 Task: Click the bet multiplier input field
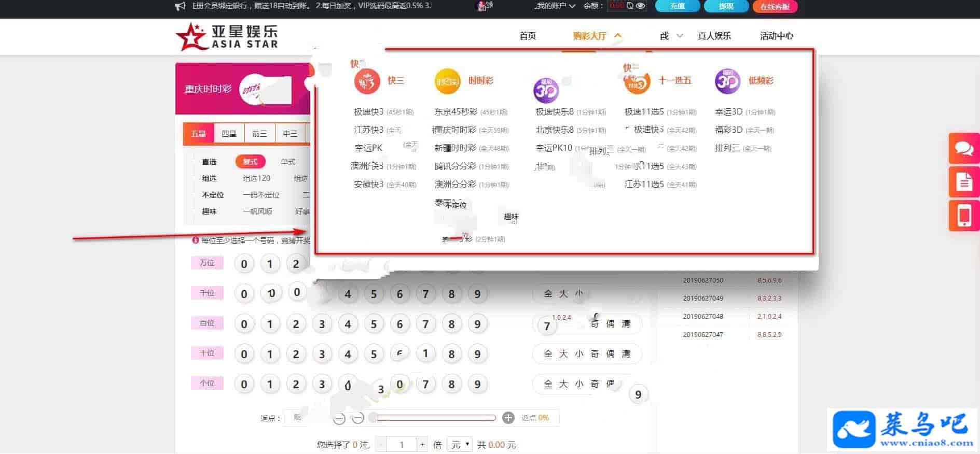(x=402, y=445)
